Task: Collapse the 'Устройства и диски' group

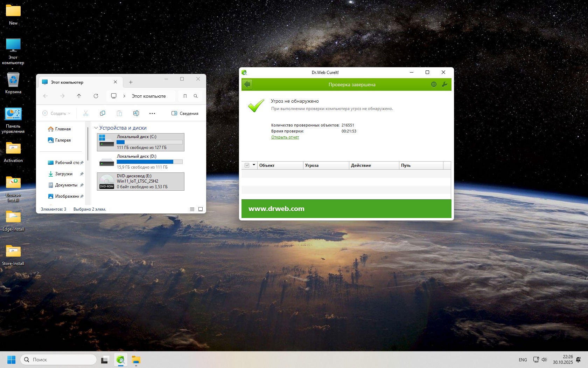Action: [96, 128]
